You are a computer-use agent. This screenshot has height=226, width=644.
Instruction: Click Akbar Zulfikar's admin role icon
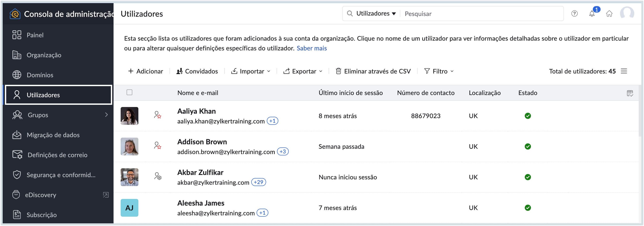point(157,176)
